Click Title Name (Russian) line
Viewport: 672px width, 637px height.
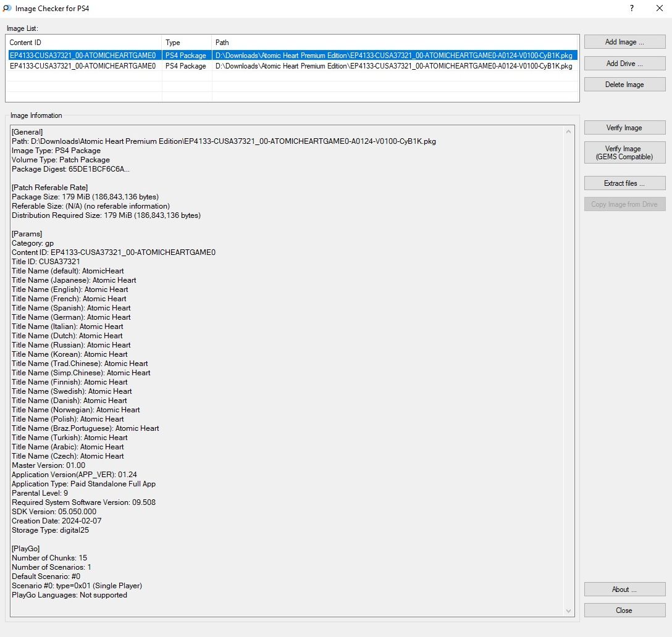click(71, 345)
